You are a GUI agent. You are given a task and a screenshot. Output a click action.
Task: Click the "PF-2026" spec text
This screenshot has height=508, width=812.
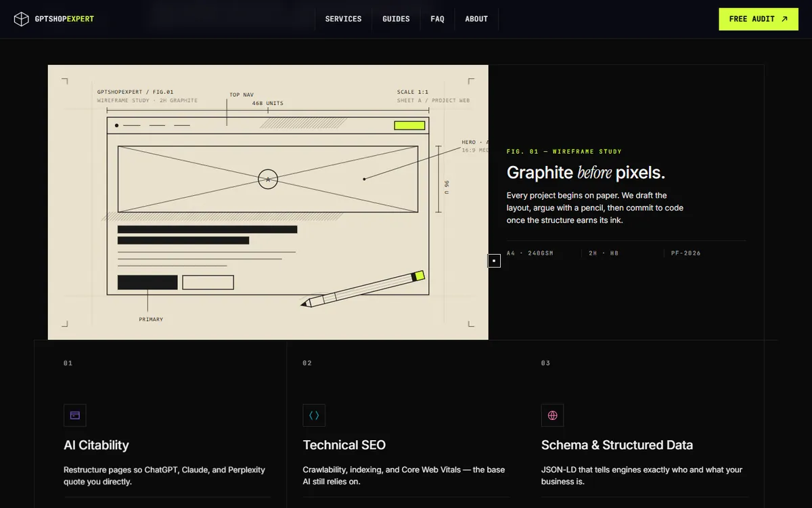686,253
